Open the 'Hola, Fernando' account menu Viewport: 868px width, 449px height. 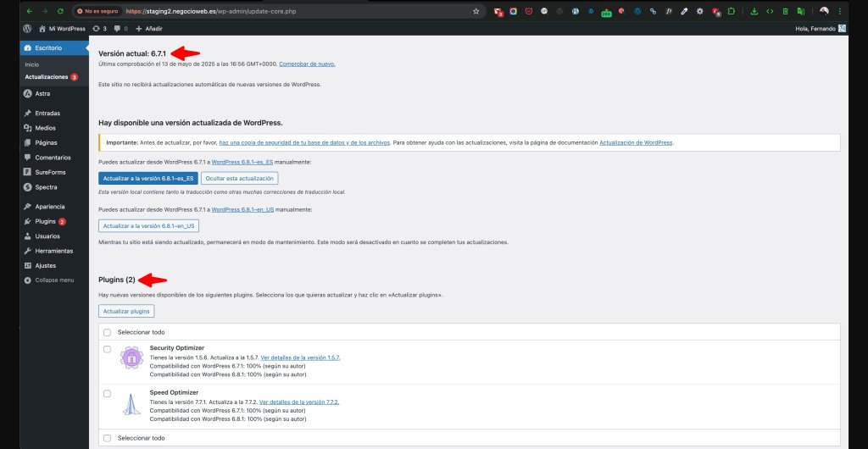[x=821, y=28]
